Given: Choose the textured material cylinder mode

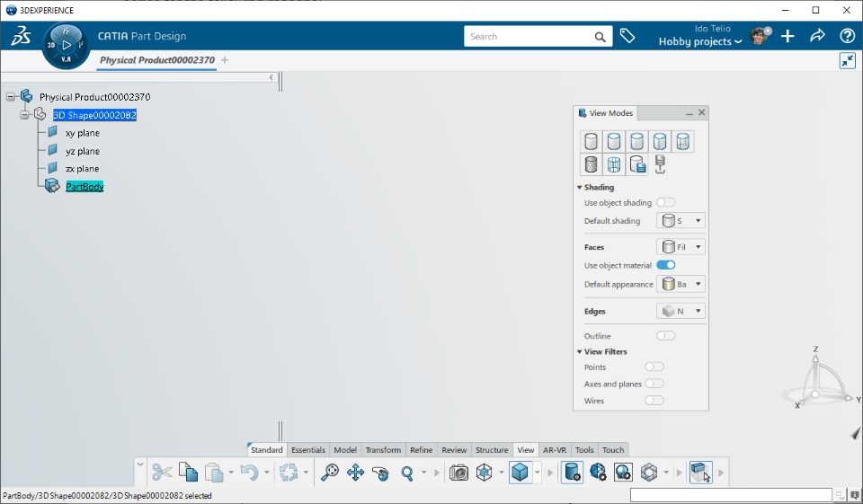Looking at the screenshot, I should tap(591, 164).
